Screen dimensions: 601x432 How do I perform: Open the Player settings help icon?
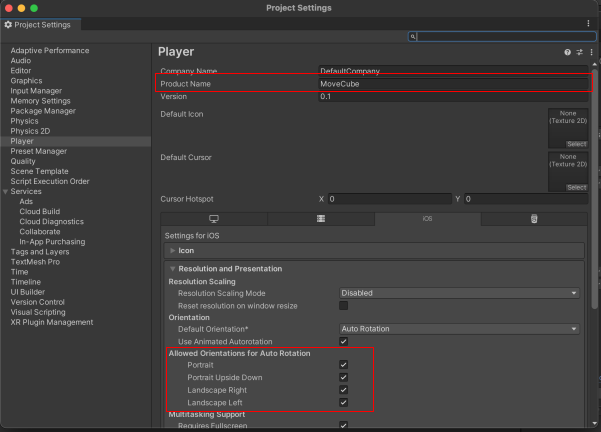click(567, 52)
